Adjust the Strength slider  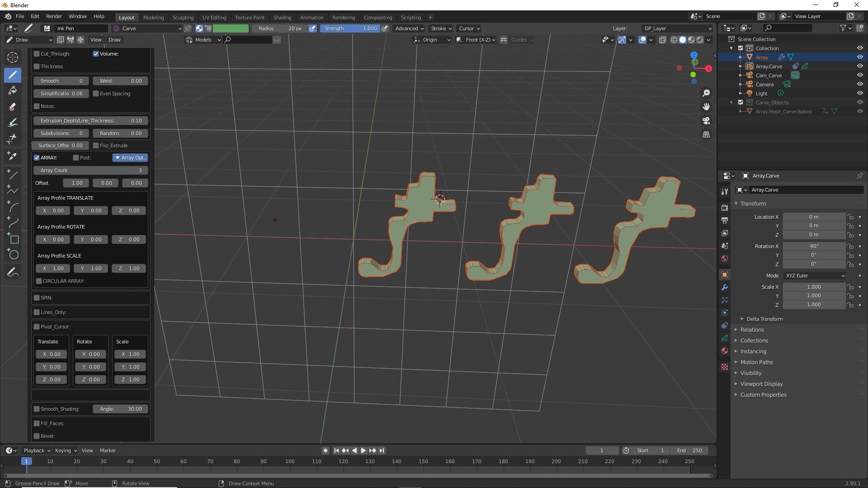click(350, 28)
